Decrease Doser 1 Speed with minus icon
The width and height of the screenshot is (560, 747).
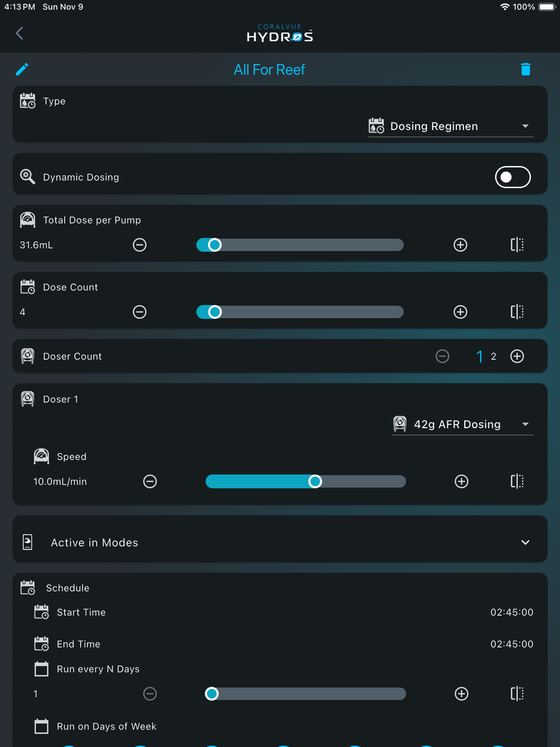click(150, 481)
